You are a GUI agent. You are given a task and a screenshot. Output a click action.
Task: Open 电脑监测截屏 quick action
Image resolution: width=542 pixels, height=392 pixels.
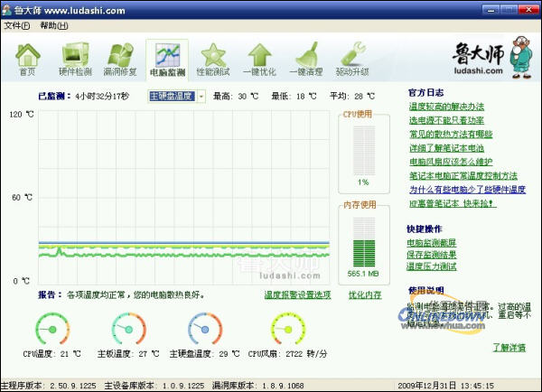coord(432,243)
